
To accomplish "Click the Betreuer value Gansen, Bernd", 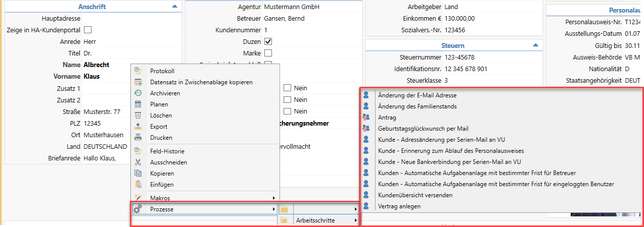I will tap(284, 19).
